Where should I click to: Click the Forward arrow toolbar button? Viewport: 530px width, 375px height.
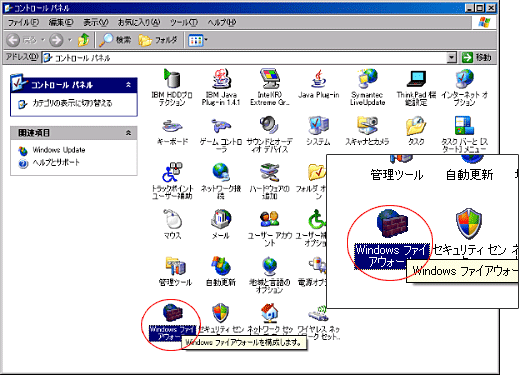click(56, 40)
